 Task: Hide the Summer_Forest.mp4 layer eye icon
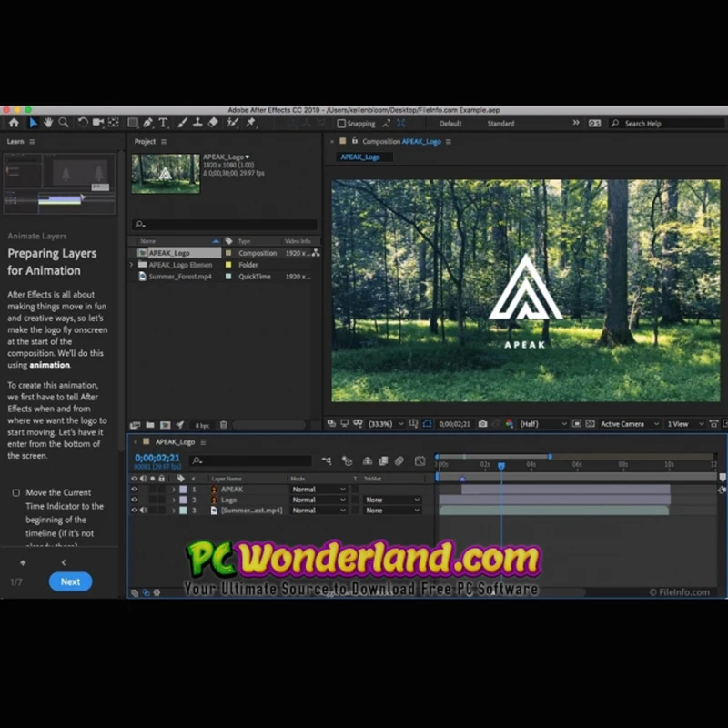[135, 510]
